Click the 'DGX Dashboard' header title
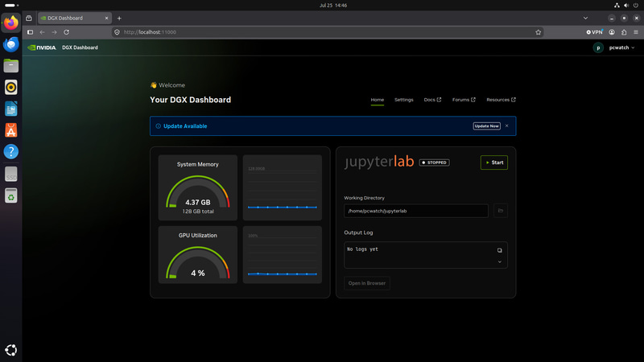644x362 pixels. pyautogui.click(x=80, y=47)
